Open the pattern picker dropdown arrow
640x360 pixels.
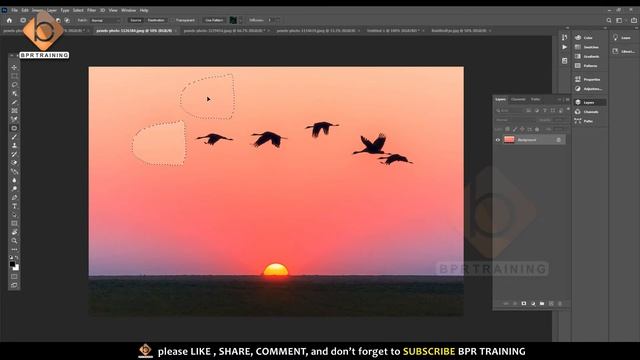240,20
